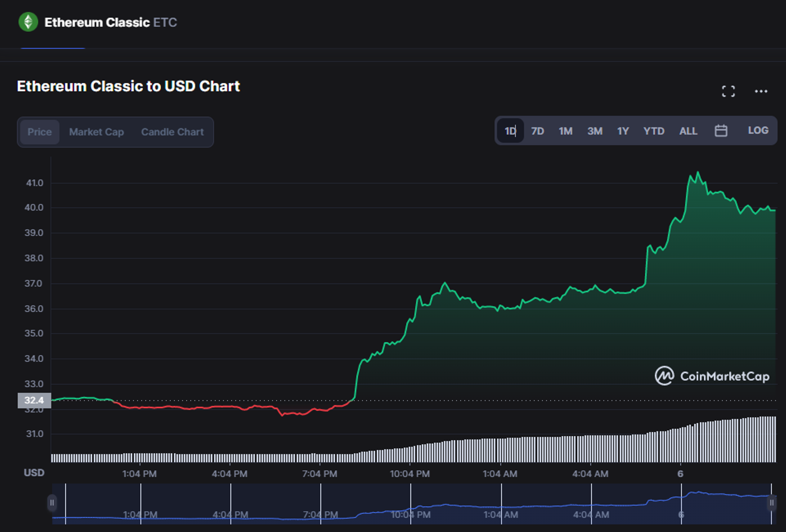Choose the 1Y time range
The height and width of the screenshot is (532, 786).
click(623, 131)
